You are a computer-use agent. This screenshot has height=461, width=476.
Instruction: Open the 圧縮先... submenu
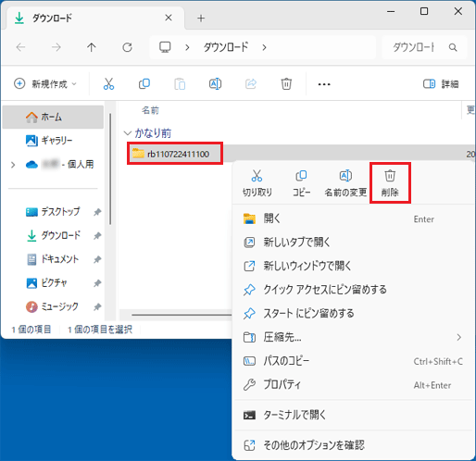pos(353,337)
